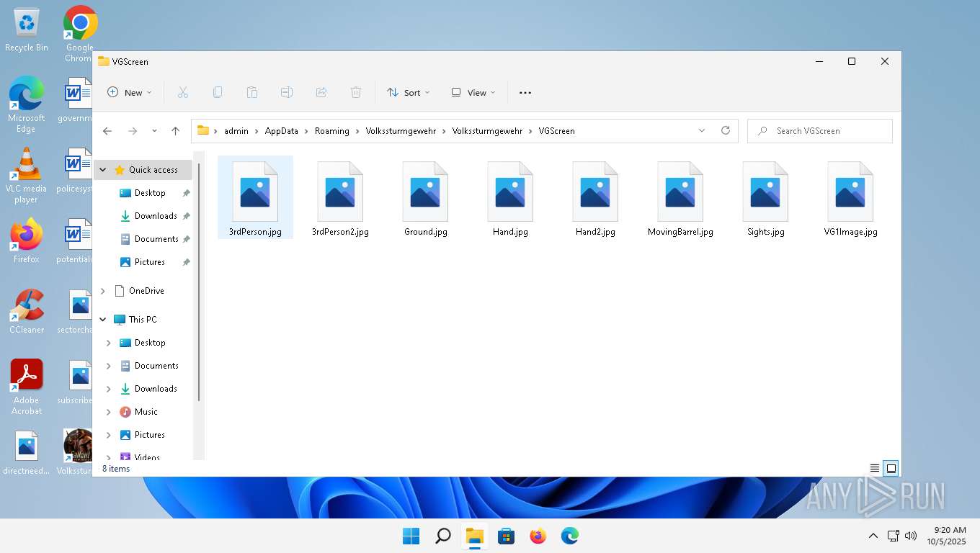Open taskbar Search magnifier
Image resolution: width=980 pixels, height=553 pixels.
coord(442,536)
